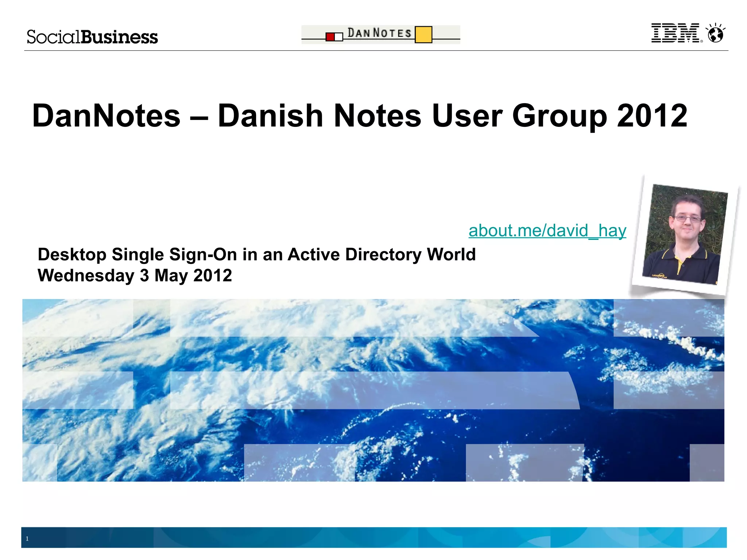The width and height of the screenshot is (747, 560).
Task: Click the red square in the DanNotes logo
Action: click(x=330, y=37)
